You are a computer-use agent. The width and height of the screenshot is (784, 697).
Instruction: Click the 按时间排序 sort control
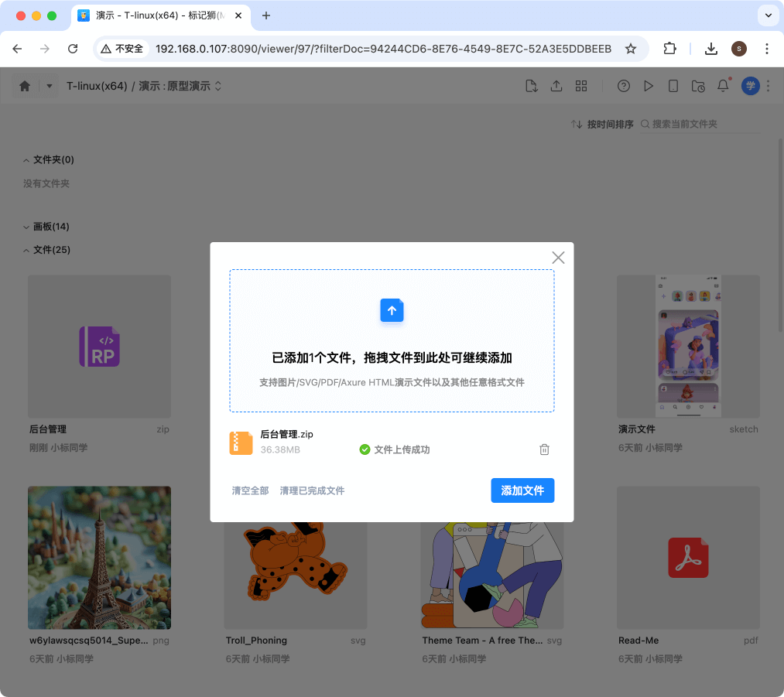point(602,125)
